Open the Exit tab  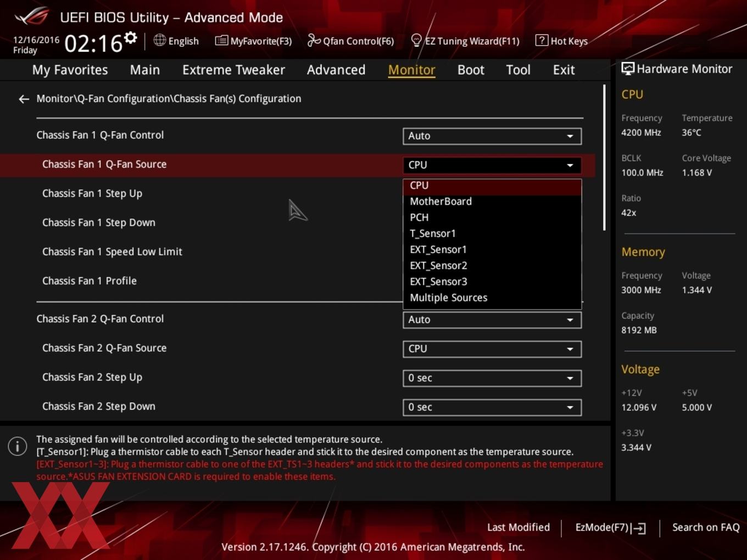(564, 70)
